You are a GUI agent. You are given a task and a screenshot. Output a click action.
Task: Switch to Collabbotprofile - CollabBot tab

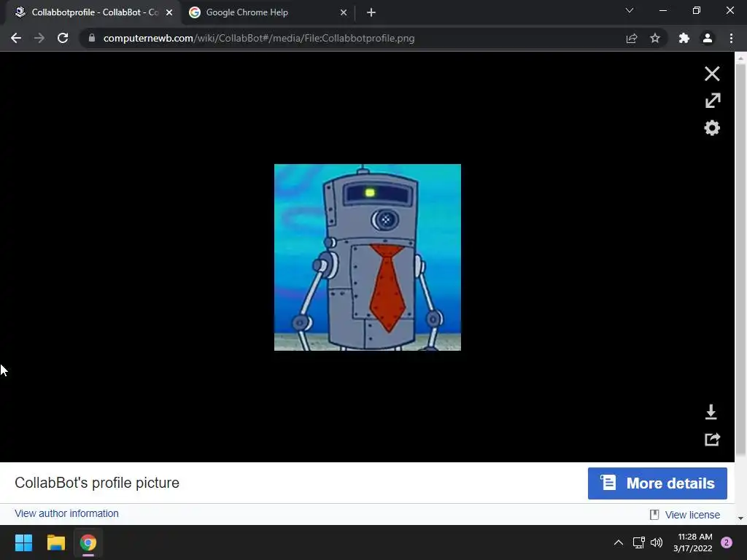[x=93, y=12]
